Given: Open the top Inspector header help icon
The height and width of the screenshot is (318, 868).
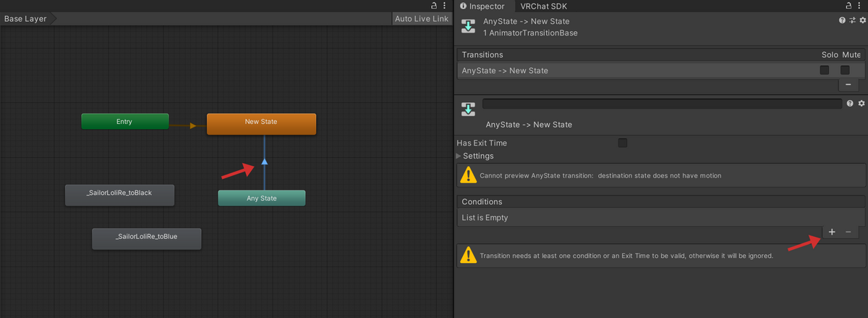Looking at the screenshot, I should (842, 20).
